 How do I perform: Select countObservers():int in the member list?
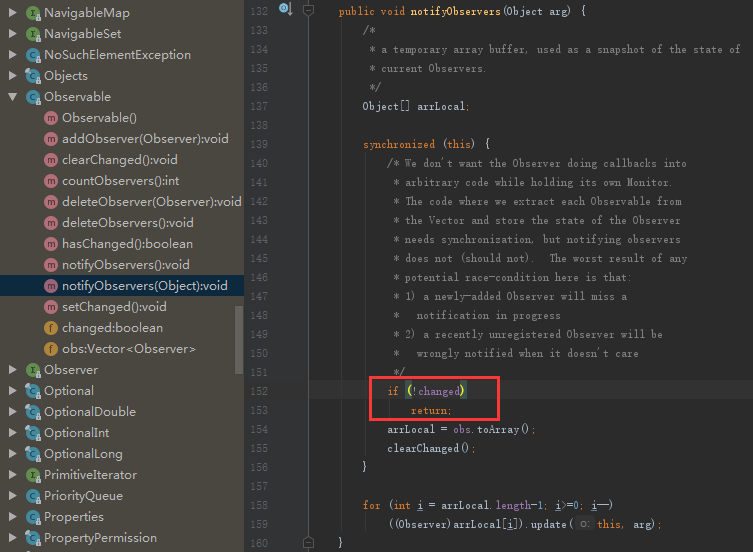pyautogui.click(x=120, y=181)
